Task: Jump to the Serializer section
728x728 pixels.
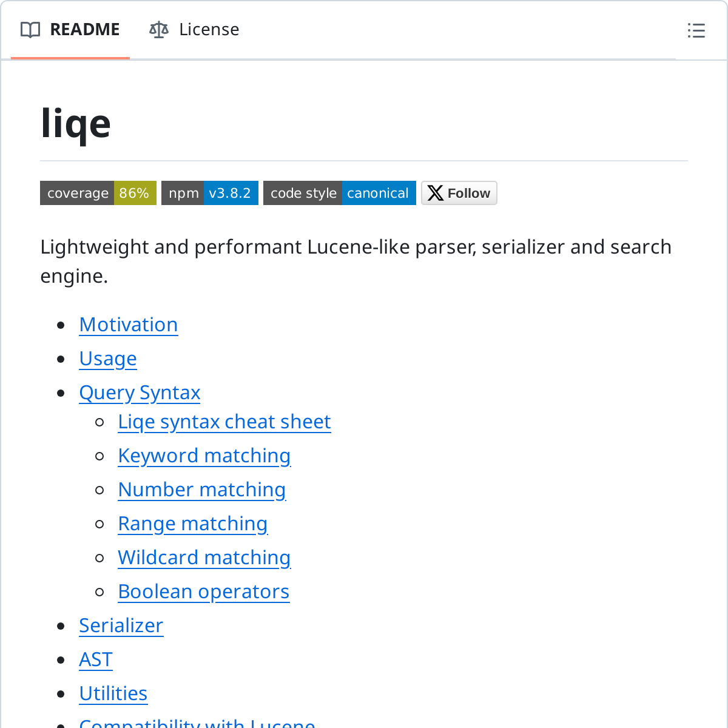Action: (121, 625)
